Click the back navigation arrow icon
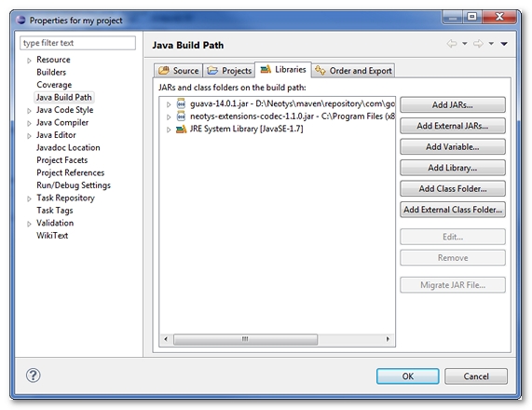The height and width of the screenshot is (410, 532). [452, 44]
